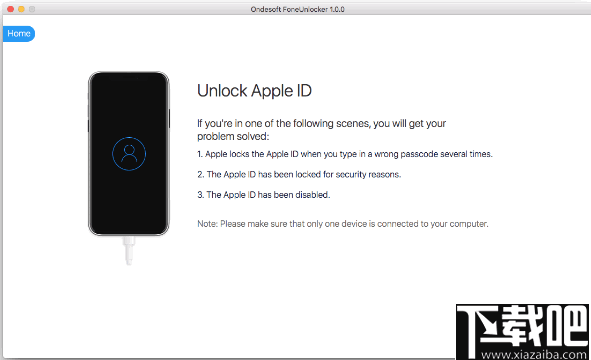Select the 'wrong passcode several times' line
Screen dimensions: 591x360
pyautogui.click(x=345, y=154)
